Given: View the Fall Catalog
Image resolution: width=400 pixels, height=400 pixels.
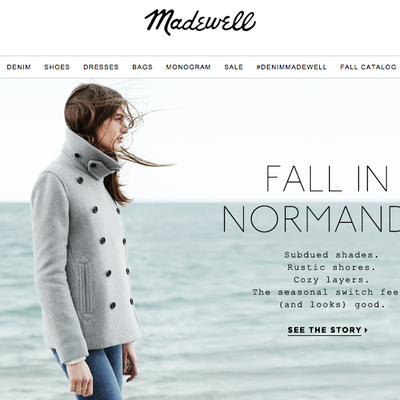Looking at the screenshot, I should coord(368,67).
